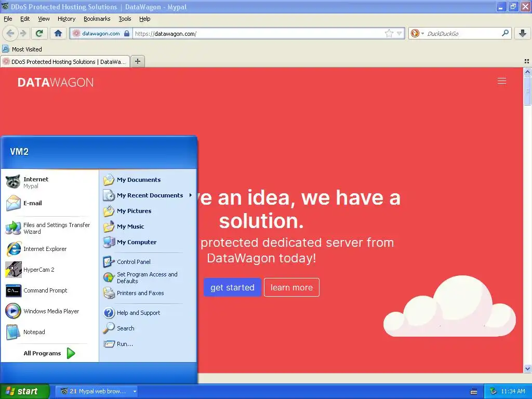Expand the Mypal taskbar group dropdown
Screen dimensions: 532x399
pos(135,391)
